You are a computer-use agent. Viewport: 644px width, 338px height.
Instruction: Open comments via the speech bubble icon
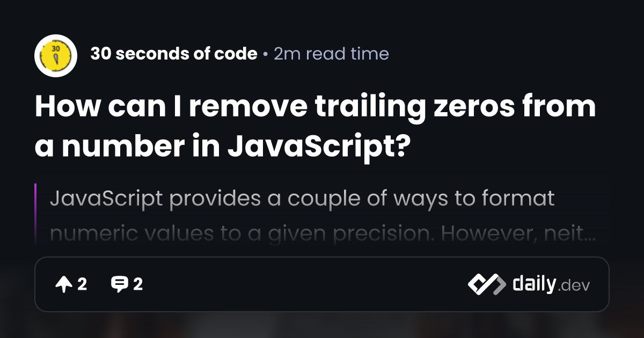119,284
